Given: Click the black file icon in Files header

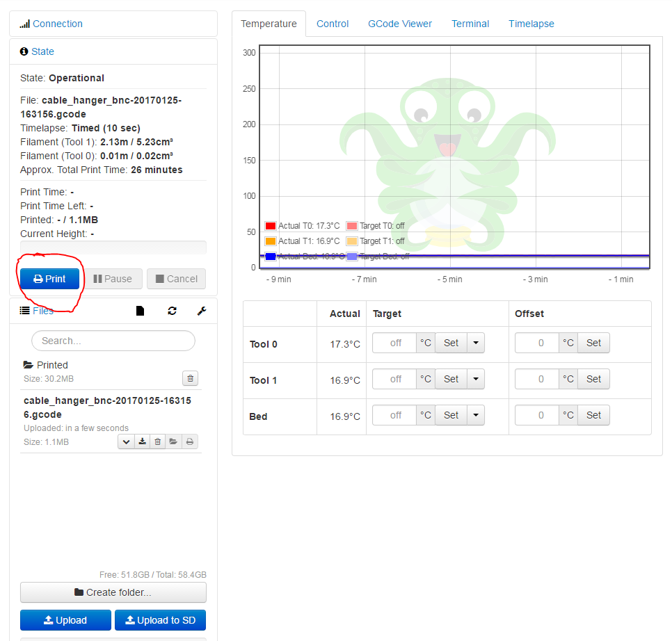Looking at the screenshot, I should [140, 311].
